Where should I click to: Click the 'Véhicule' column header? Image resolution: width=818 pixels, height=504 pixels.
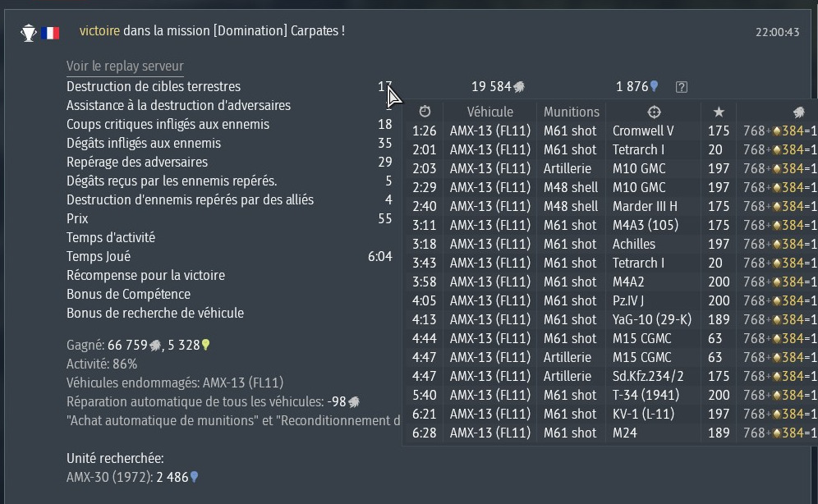(x=489, y=112)
